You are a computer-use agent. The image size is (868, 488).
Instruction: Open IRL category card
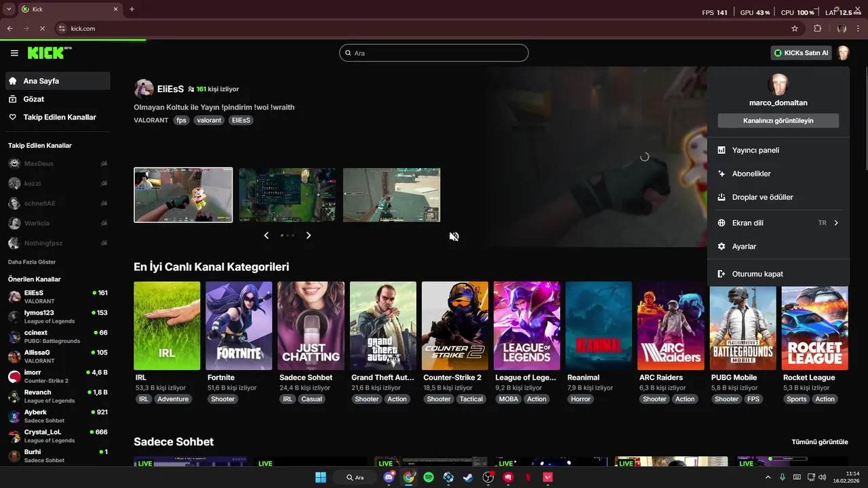coord(167,325)
